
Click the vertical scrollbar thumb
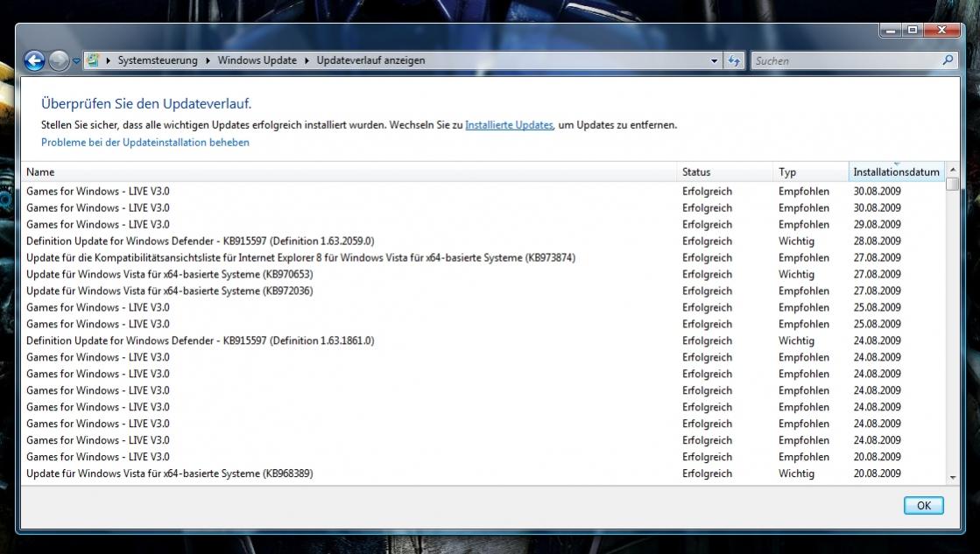click(x=953, y=185)
